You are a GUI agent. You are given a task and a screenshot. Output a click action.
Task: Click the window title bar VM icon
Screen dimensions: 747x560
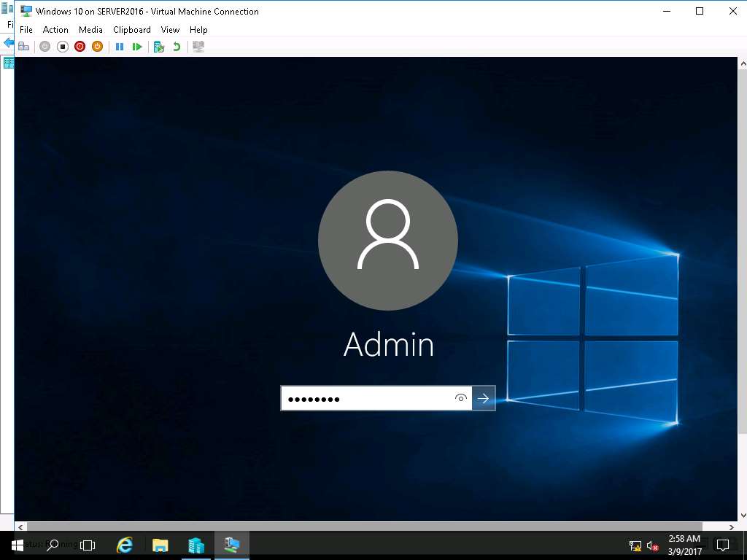tap(26, 11)
